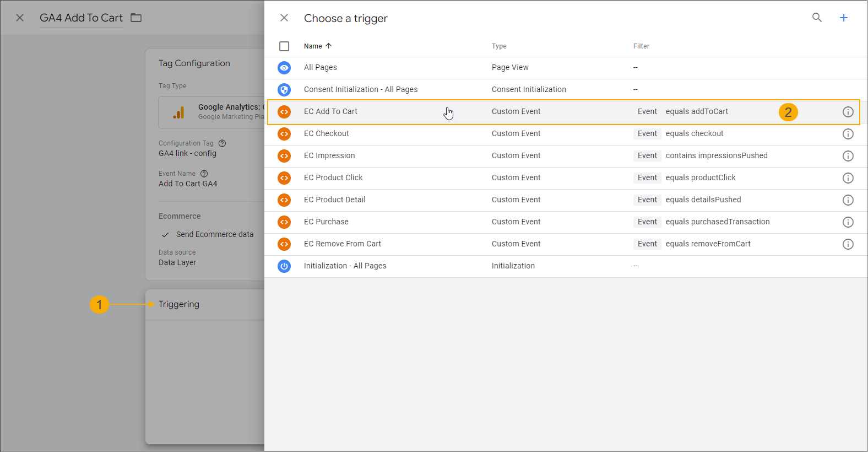
Task: Click 'Data Layer' data source value
Action: [x=177, y=262]
